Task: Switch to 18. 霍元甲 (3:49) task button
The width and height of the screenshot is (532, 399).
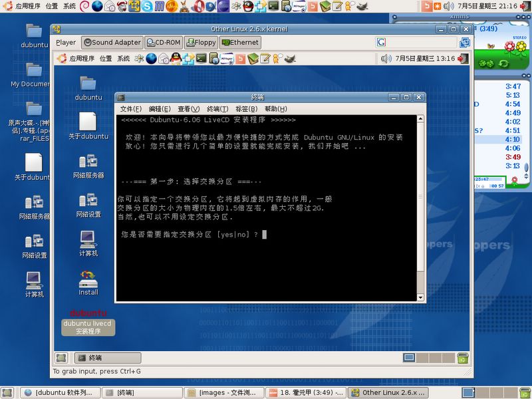Action: pyautogui.click(x=306, y=393)
